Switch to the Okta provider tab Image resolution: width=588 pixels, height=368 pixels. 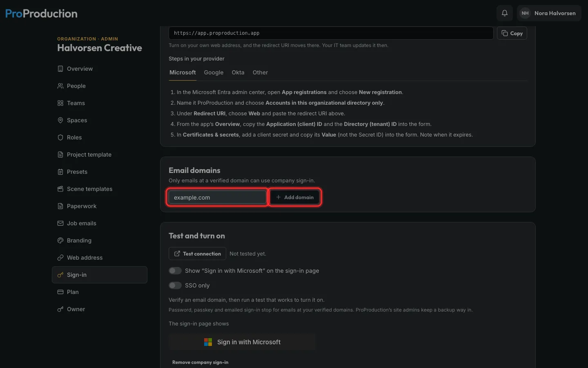[x=238, y=72]
